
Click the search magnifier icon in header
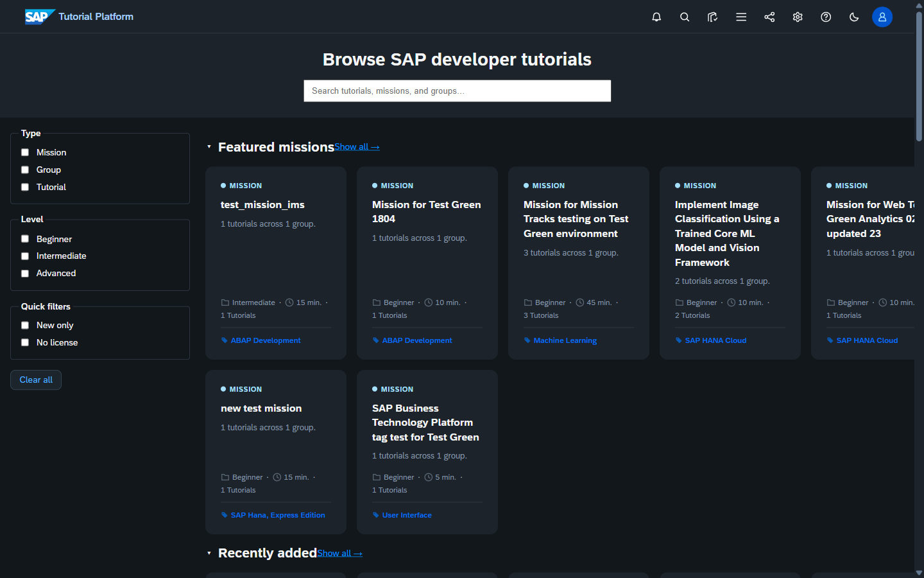click(x=685, y=17)
